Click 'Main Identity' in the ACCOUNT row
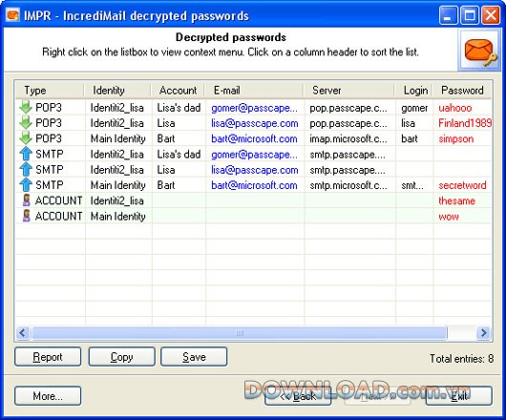 (117, 217)
